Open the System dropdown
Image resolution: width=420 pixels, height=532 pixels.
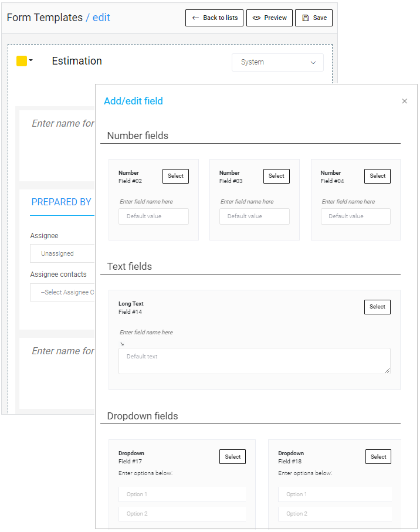[277, 62]
